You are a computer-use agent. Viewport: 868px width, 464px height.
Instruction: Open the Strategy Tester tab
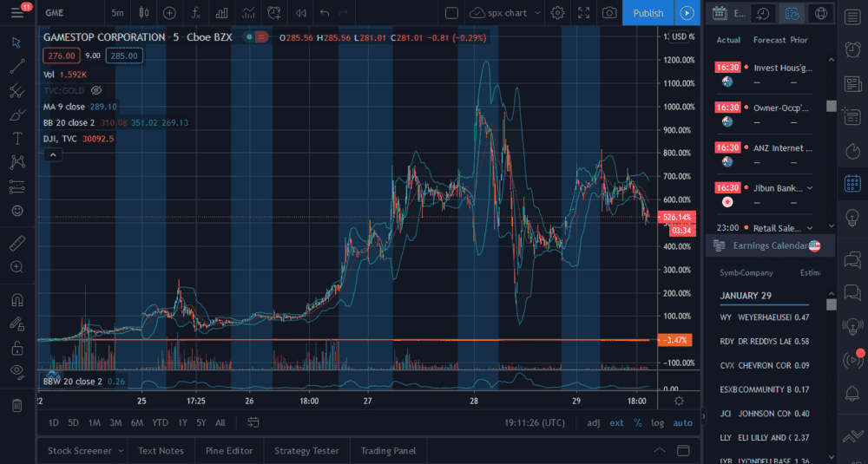(x=306, y=451)
